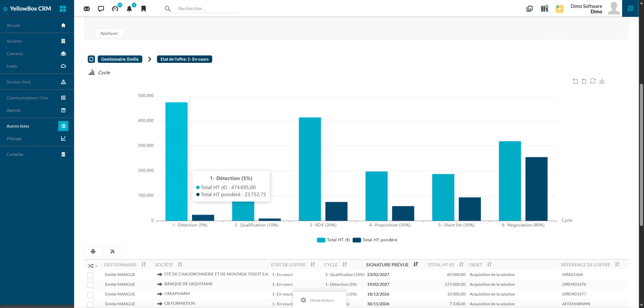Open the bookmark icon in top bar
Viewport: 644px width, 308px height.
click(144, 9)
